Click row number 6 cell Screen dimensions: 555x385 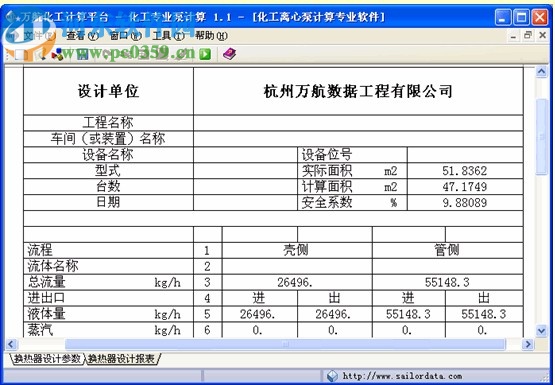pyautogui.click(x=208, y=330)
